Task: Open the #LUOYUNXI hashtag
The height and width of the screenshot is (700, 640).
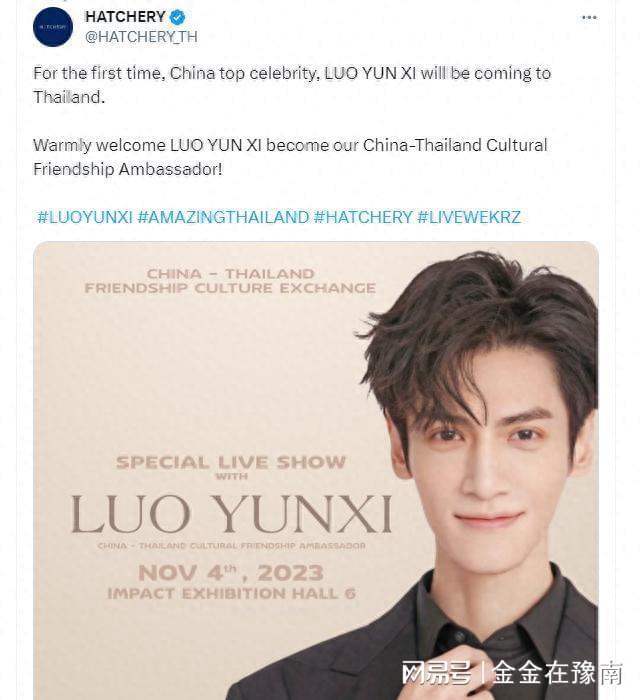Action: click(85, 217)
